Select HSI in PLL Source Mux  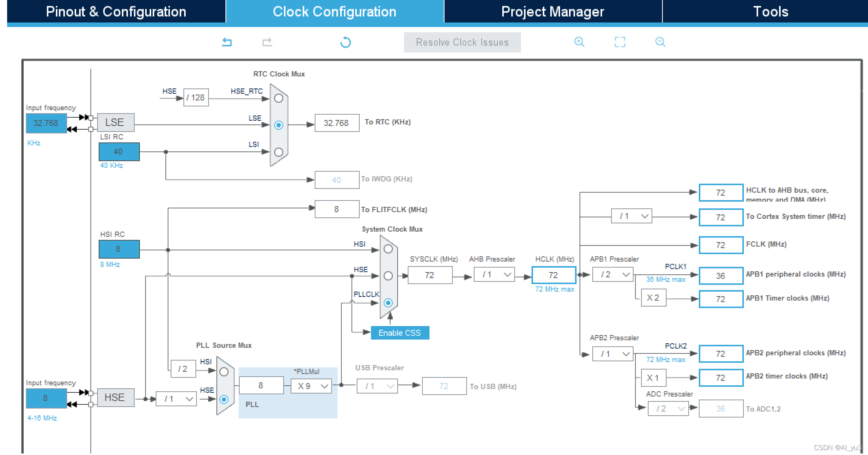click(x=224, y=372)
